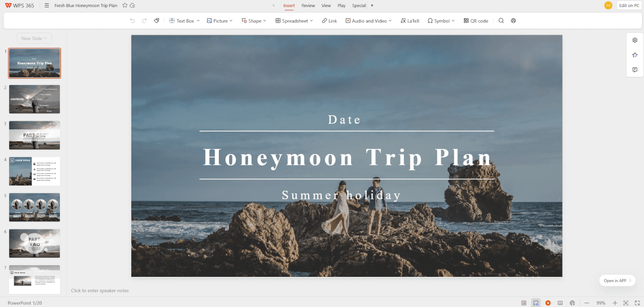Click the star list icon in sidebar
644x307 pixels.
point(635,55)
